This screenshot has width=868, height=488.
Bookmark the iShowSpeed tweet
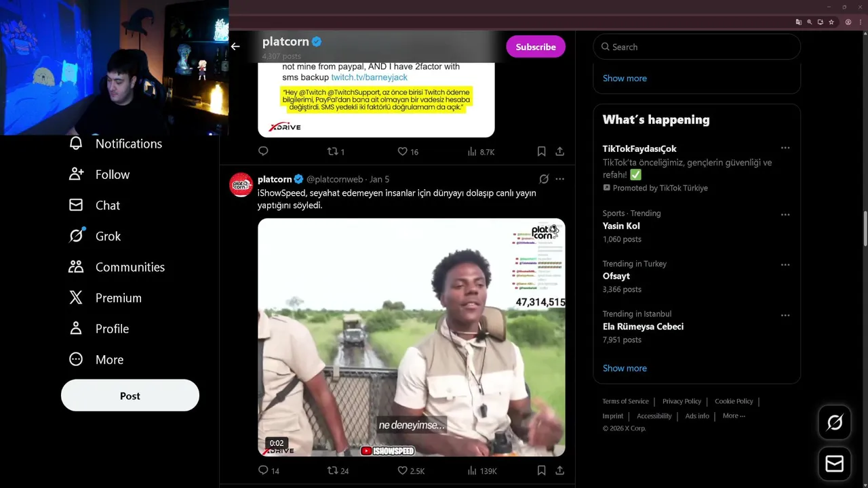click(541, 470)
